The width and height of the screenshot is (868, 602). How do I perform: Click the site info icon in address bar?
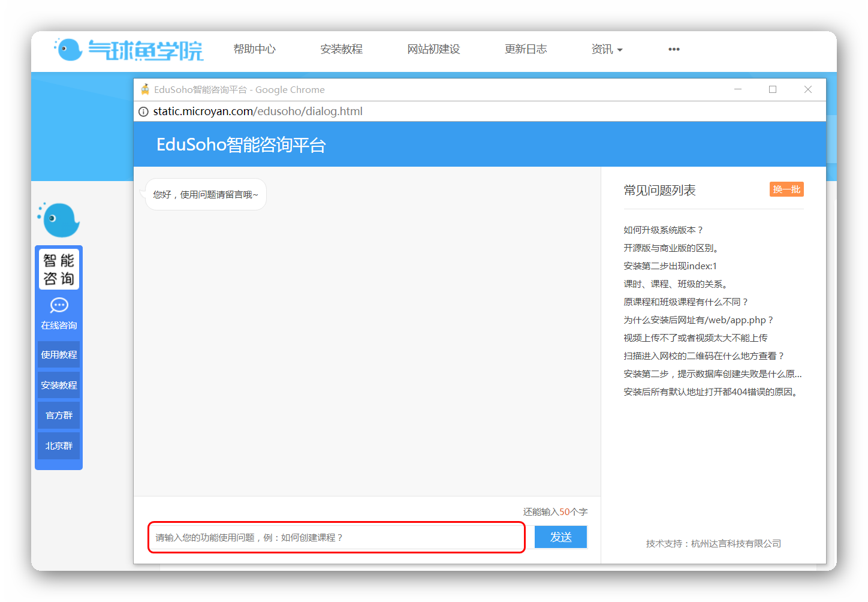tap(144, 112)
